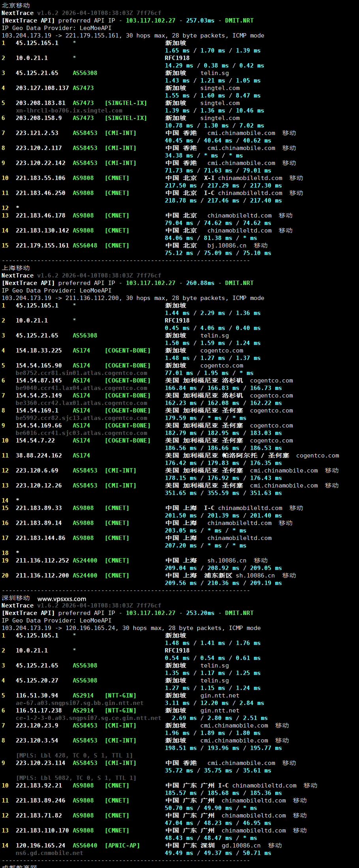Click the AS number 'AS56048'
The image size is (359, 868).
85,246
